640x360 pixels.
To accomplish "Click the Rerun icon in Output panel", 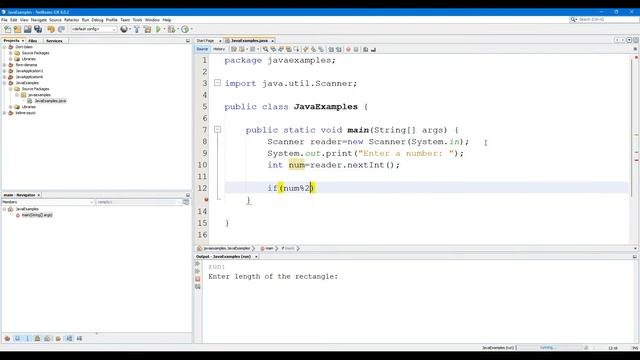I will click(x=198, y=264).
